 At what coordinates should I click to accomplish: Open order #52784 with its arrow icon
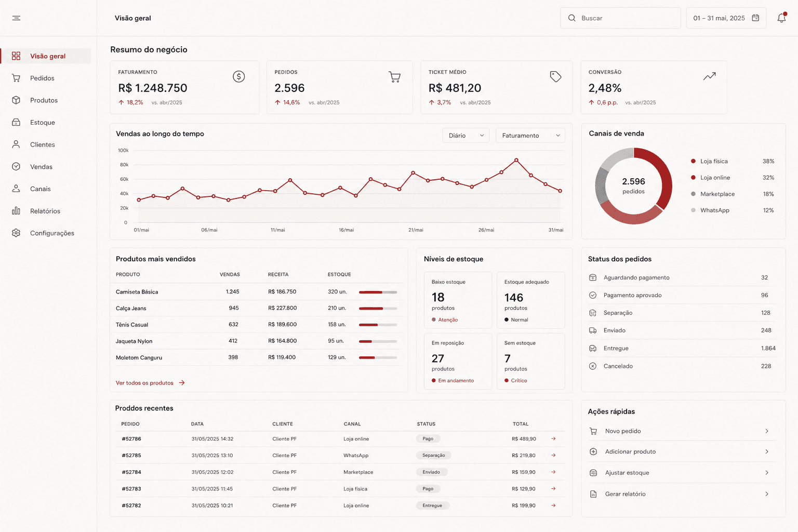pyautogui.click(x=553, y=472)
